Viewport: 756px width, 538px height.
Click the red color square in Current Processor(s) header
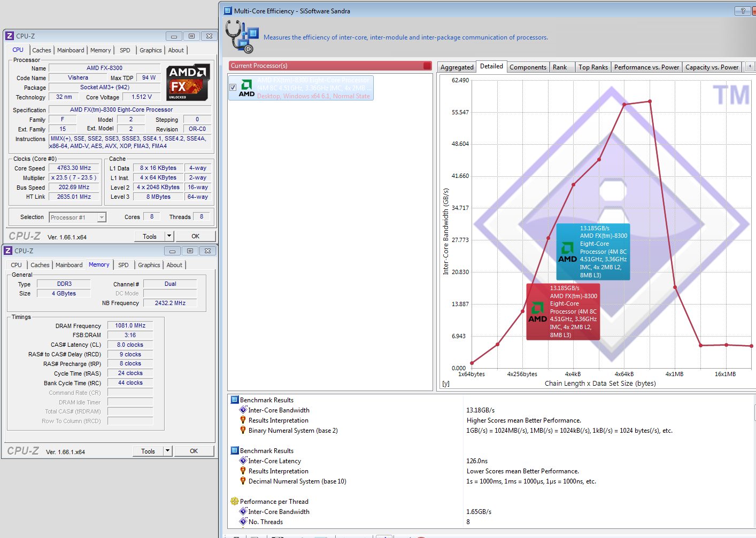pyautogui.click(x=427, y=66)
